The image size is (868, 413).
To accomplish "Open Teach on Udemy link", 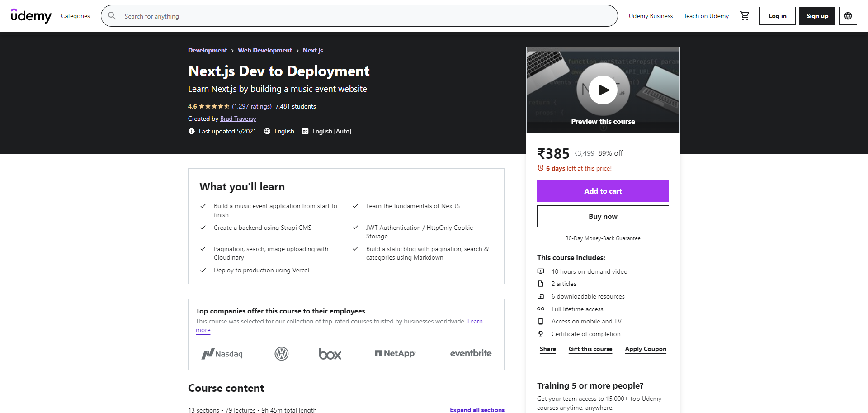I will coord(706,16).
